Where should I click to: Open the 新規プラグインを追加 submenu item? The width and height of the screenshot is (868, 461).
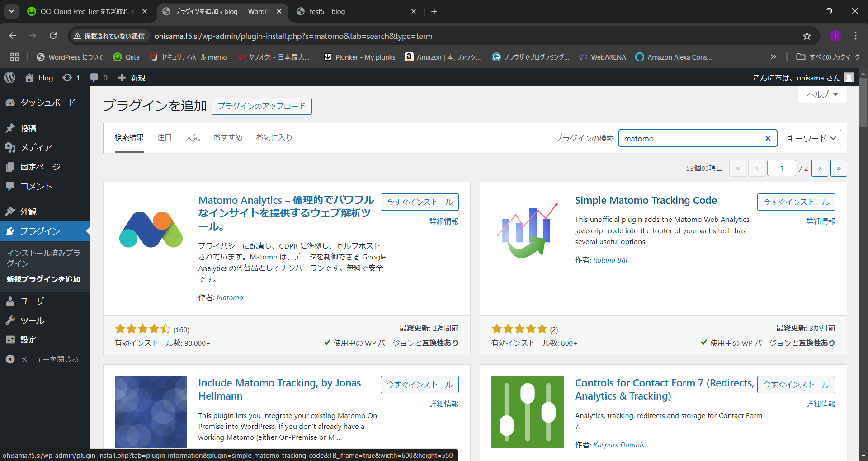click(43, 279)
